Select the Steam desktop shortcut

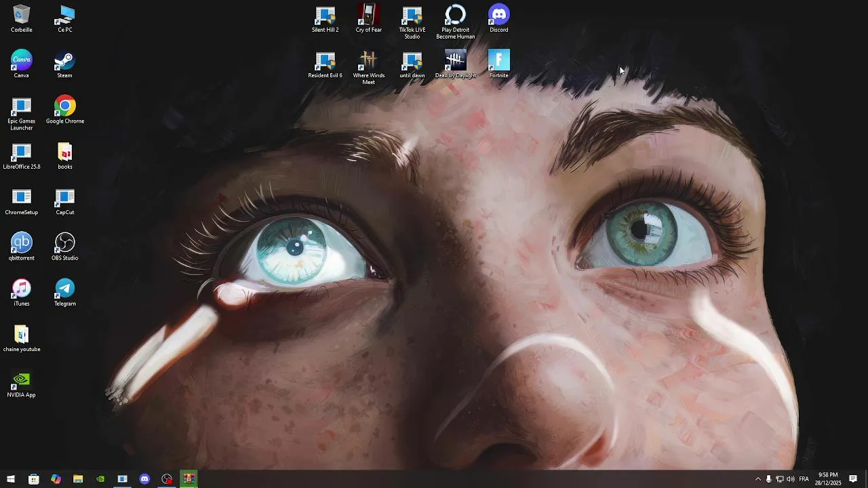point(64,64)
